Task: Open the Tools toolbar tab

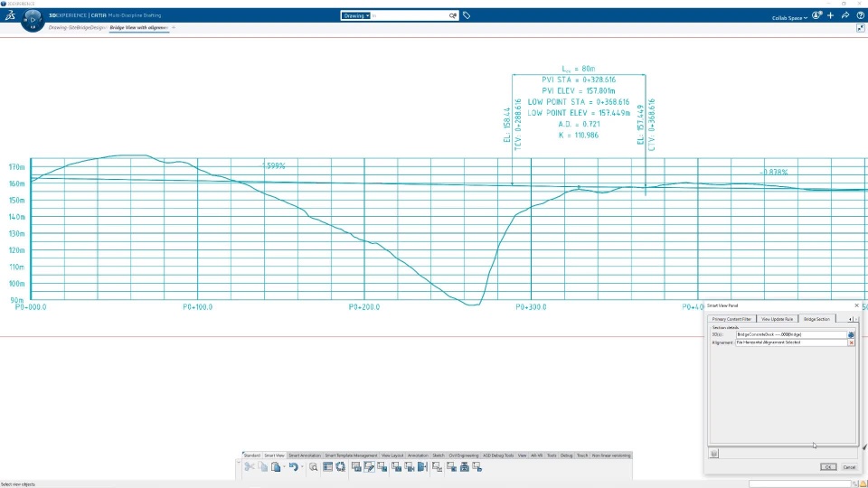Action: pyautogui.click(x=552, y=455)
